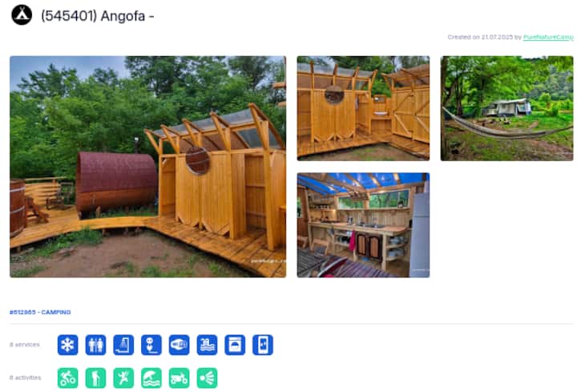This screenshot has width=577, height=392.
Task: Click the climbing activity icon
Action: 123,378
